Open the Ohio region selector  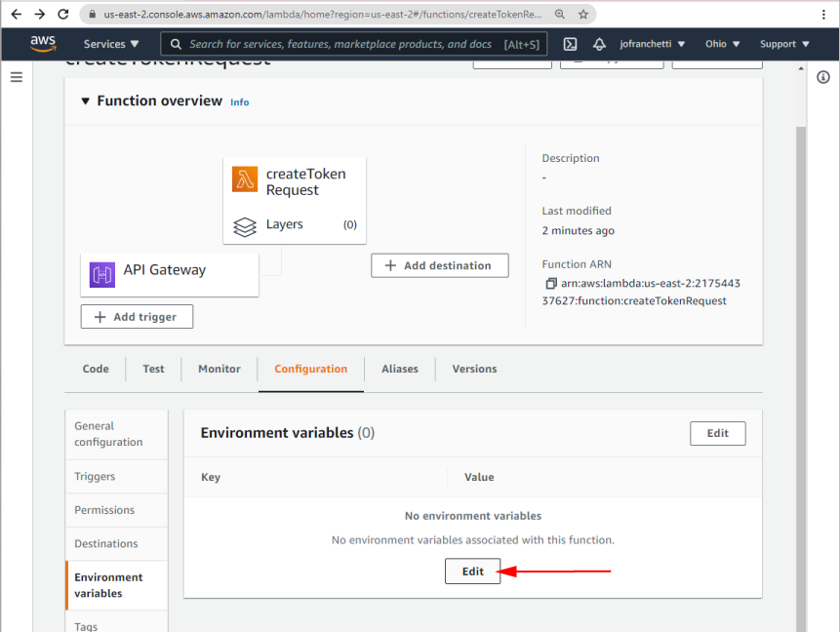click(721, 43)
